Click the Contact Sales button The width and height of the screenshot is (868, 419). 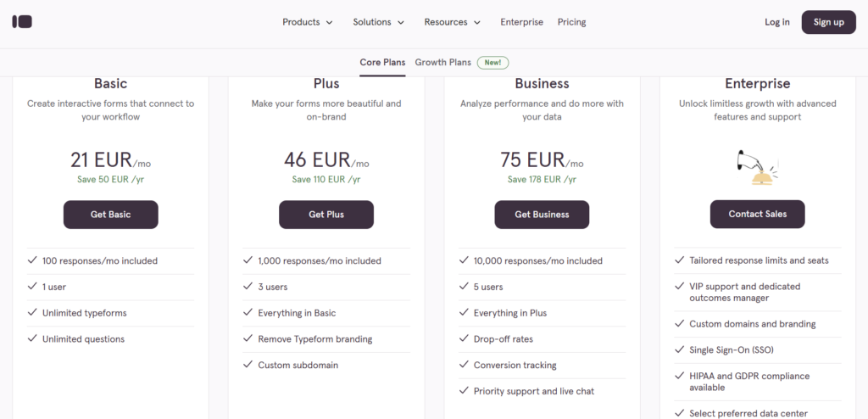pyautogui.click(x=757, y=214)
